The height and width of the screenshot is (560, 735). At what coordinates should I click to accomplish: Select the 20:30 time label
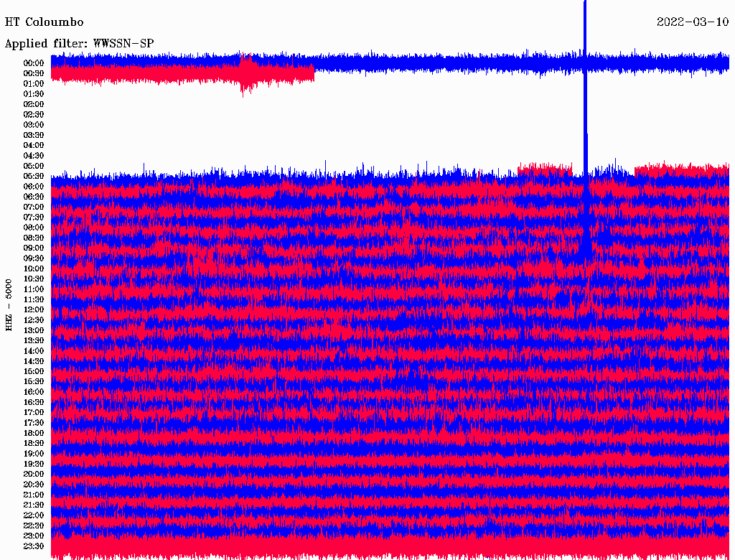pos(34,485)
